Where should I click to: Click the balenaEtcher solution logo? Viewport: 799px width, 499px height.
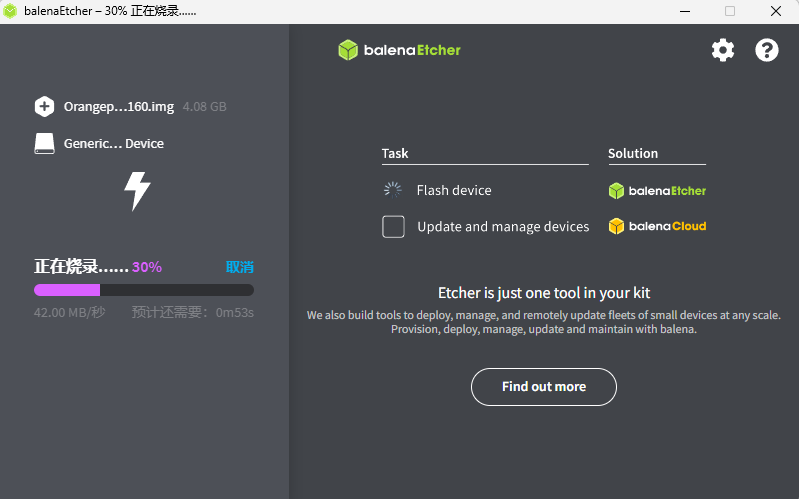click(657, 191)
